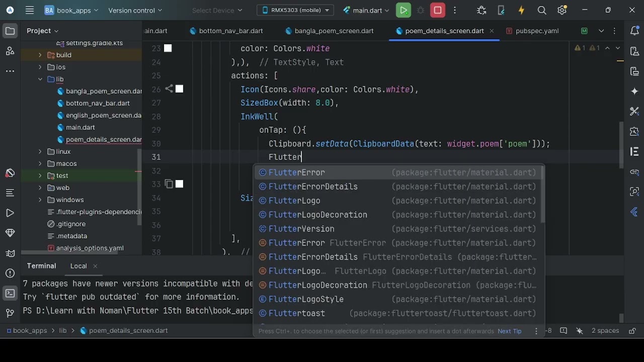Collapse the lib folder in project tree
644x362 pixels.
(x=40, y=79)
